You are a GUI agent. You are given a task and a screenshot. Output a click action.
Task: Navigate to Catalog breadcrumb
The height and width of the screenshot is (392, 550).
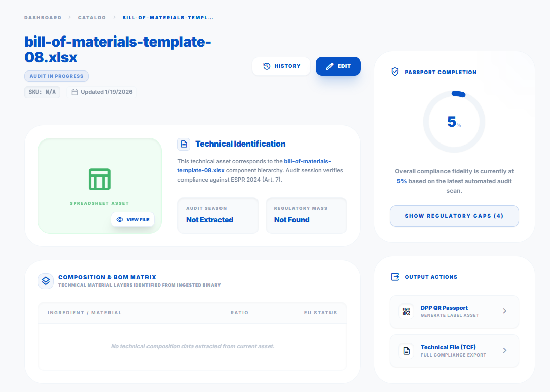92,18
